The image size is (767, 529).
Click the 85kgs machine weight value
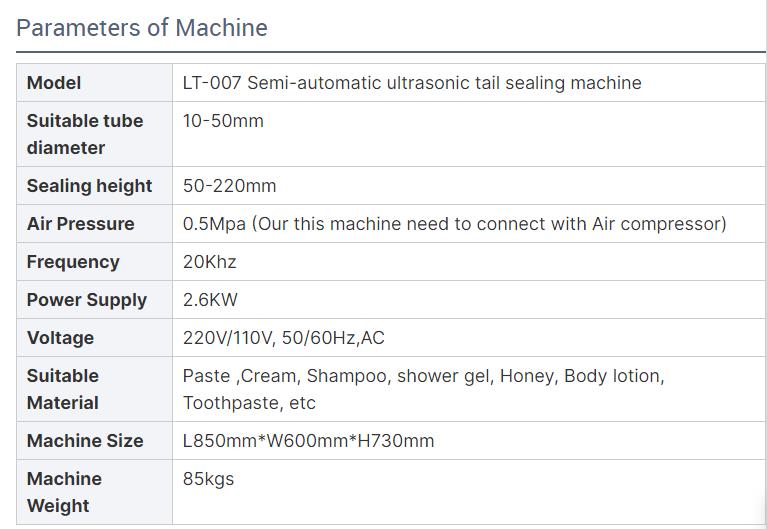(208, 479)
